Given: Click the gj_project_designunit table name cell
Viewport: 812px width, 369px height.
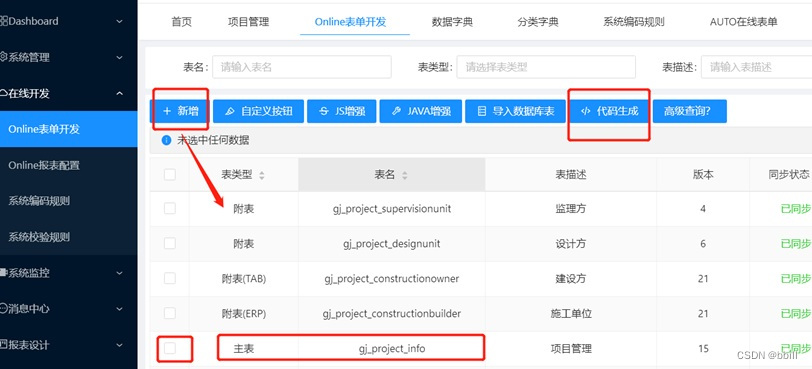Looking at the screenshot, I should click(x=392, y=243).
